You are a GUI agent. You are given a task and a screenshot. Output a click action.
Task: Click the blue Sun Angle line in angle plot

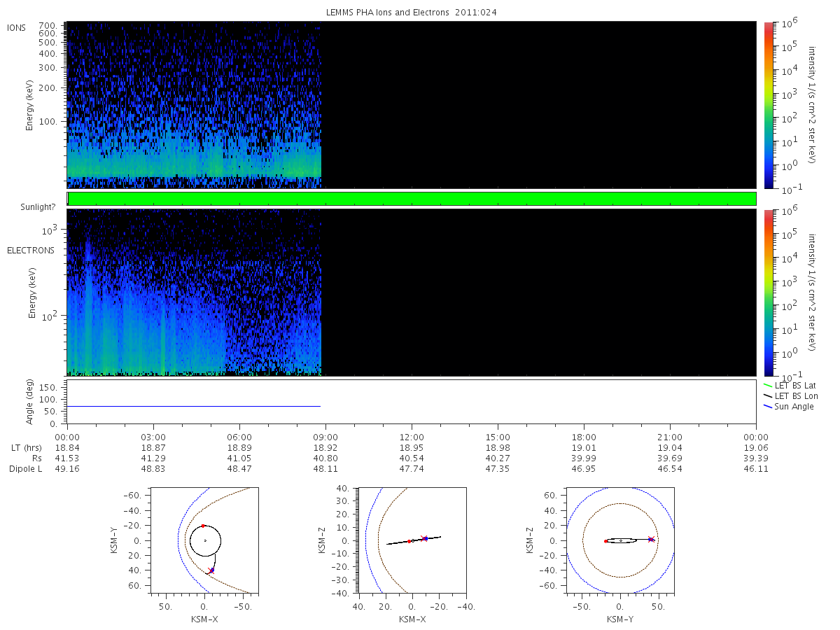(194, 406)
